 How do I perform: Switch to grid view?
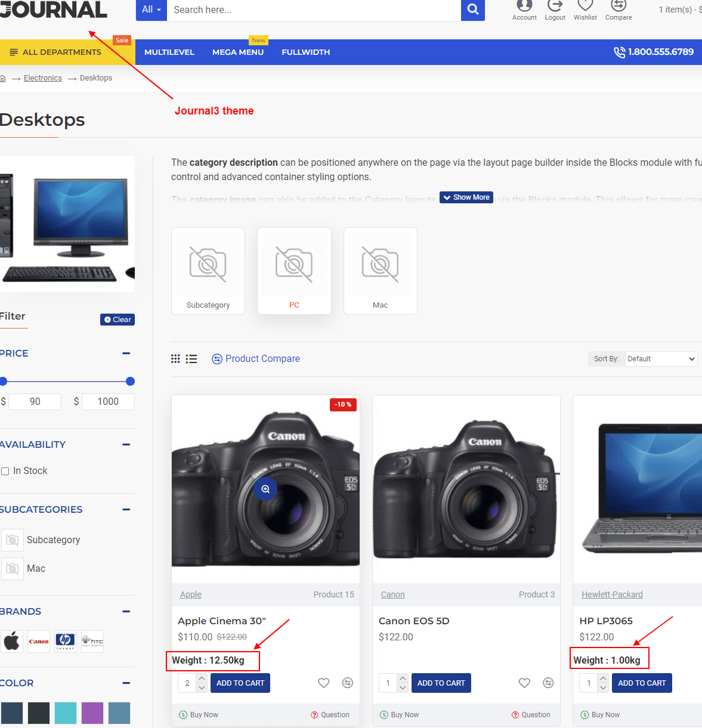tap(175, 359)
